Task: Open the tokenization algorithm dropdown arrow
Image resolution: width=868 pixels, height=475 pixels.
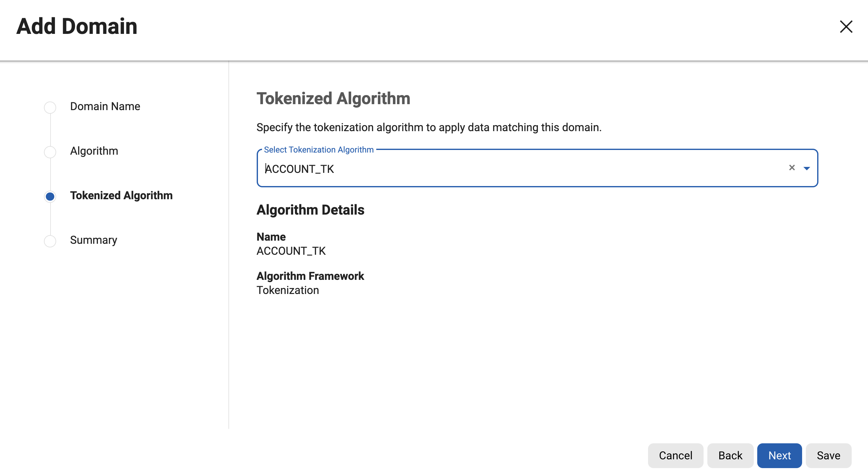Action: pos(807,168)
